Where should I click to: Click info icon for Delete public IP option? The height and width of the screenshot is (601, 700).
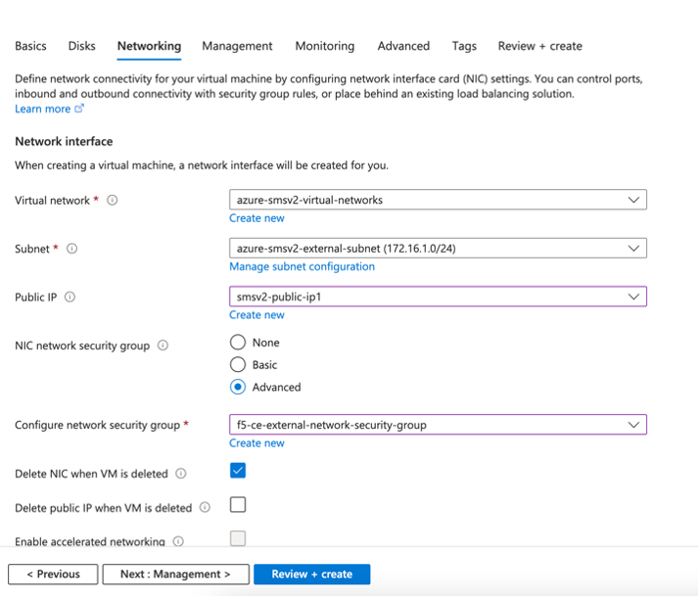point(205,508)
